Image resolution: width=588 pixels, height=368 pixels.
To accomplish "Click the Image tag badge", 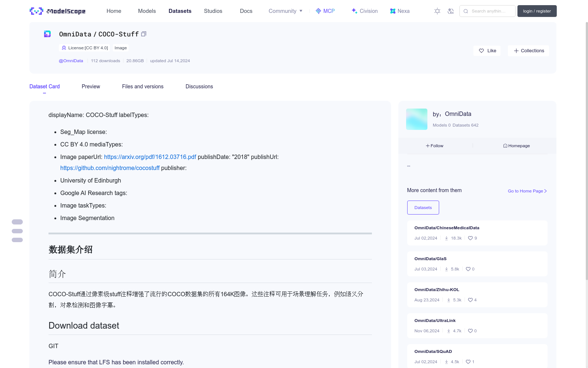I will click(121, 48).
